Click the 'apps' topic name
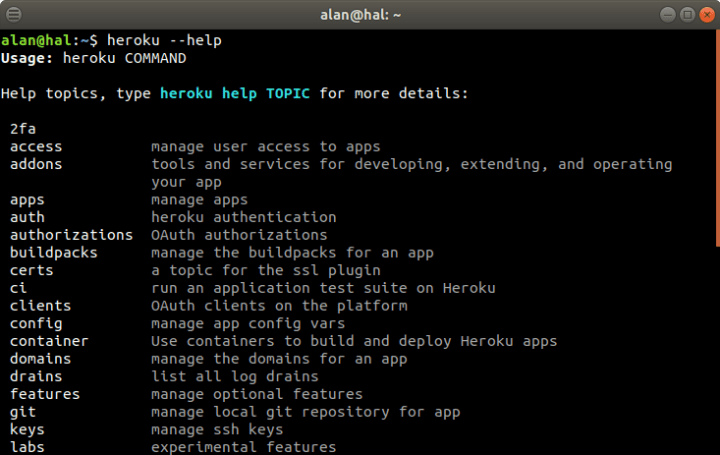 coord(27,200)
